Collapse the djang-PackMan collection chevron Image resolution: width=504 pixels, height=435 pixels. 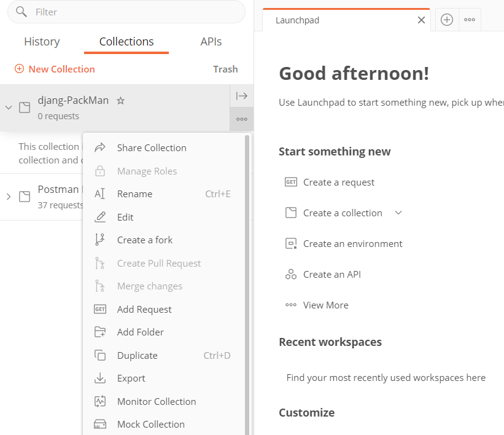[x=9, y=108]
